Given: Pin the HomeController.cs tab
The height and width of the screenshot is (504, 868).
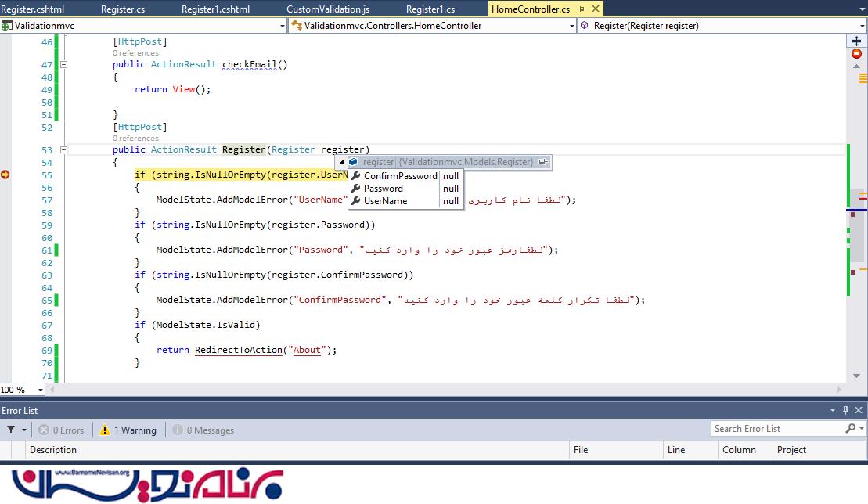Looking at the screenshot, I should (581, 9).
